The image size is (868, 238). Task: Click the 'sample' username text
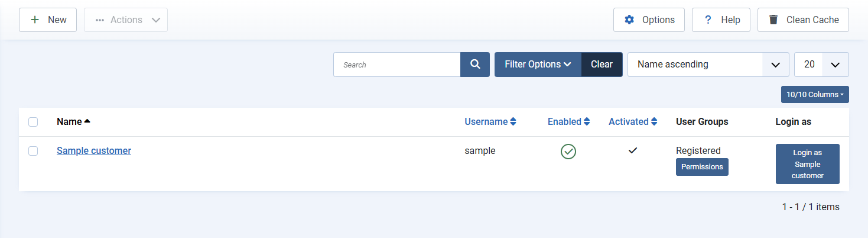(480, 150)
